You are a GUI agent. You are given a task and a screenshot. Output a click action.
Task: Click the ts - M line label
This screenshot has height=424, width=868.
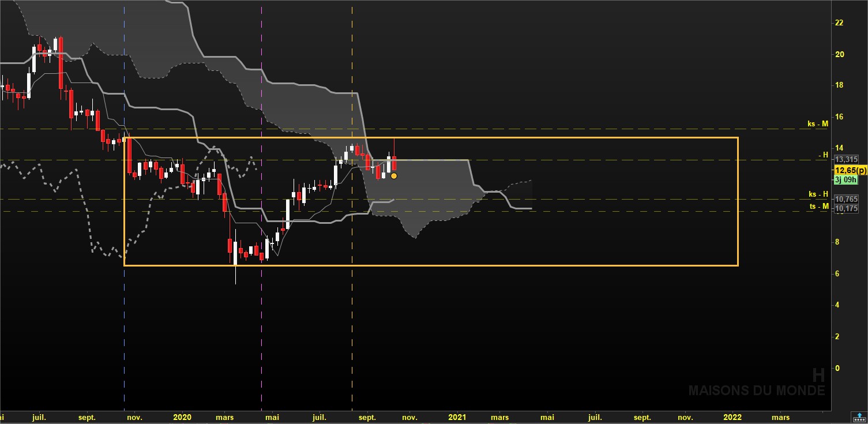click(818, 206)
